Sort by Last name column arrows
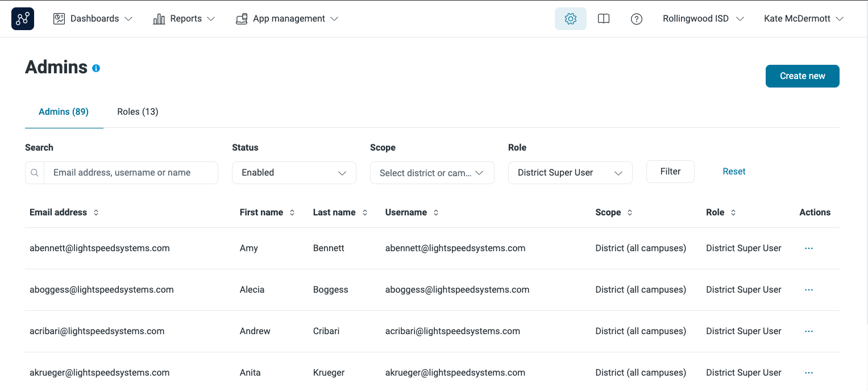This screenshot has width=868, height=391. 365,213
